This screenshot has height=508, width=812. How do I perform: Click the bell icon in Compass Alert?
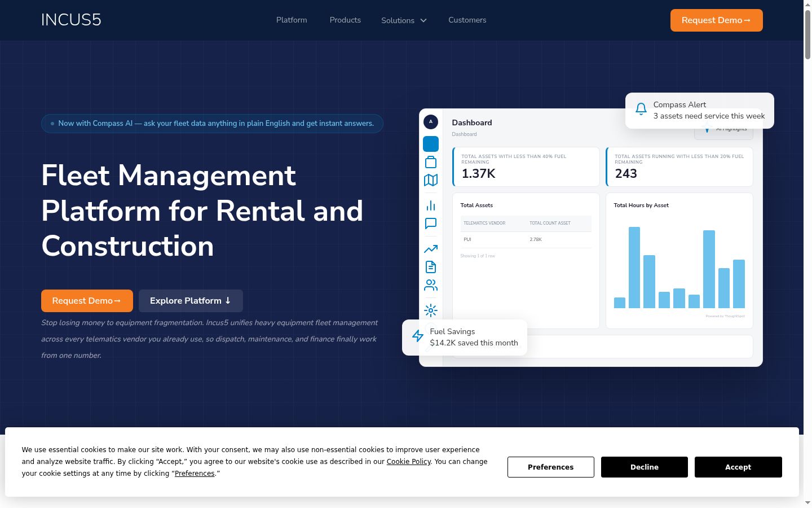point(641,110)
